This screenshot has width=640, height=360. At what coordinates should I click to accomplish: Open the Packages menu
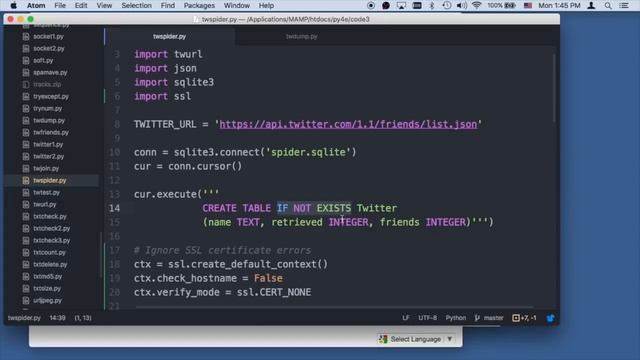click(x=199, y=5)
